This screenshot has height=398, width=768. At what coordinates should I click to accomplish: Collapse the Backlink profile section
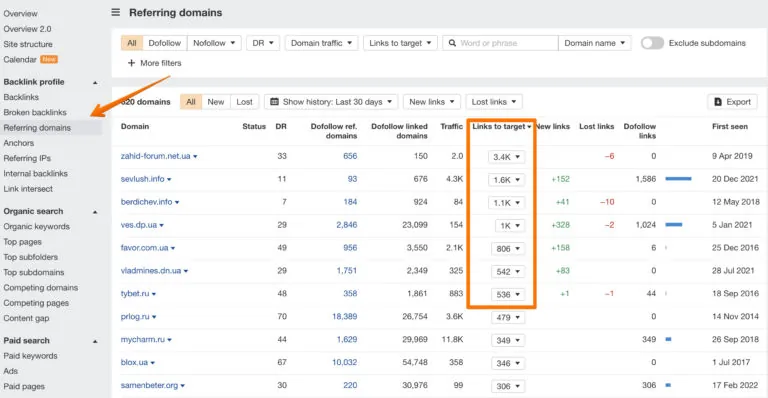click(95, 82)
